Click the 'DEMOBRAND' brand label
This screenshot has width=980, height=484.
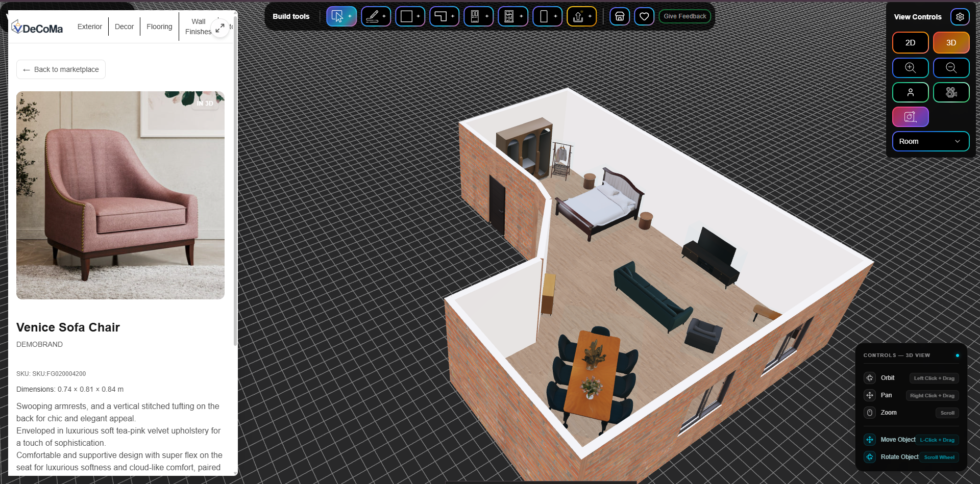(x=39, y=344)
